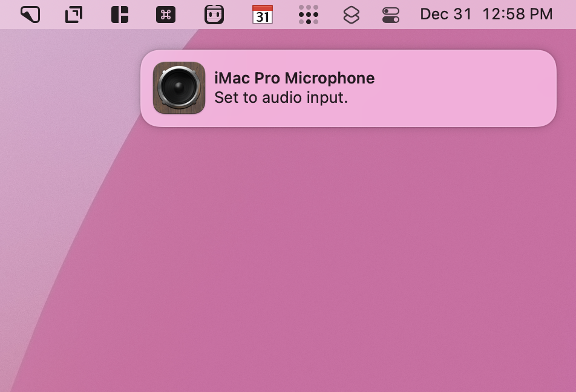The width and height of the screenshot is (576, 392).
Task: Click the iMac Pro Microphone notification title
Action: click(294, 78)
